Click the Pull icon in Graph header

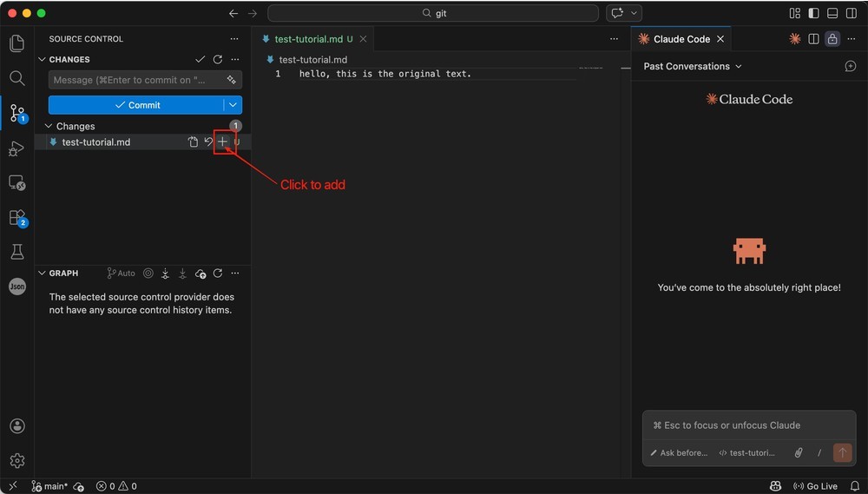coord(182,273)
